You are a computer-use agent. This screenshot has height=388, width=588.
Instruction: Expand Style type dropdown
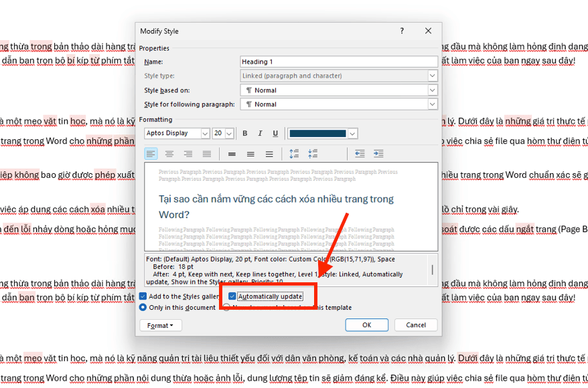433,76
